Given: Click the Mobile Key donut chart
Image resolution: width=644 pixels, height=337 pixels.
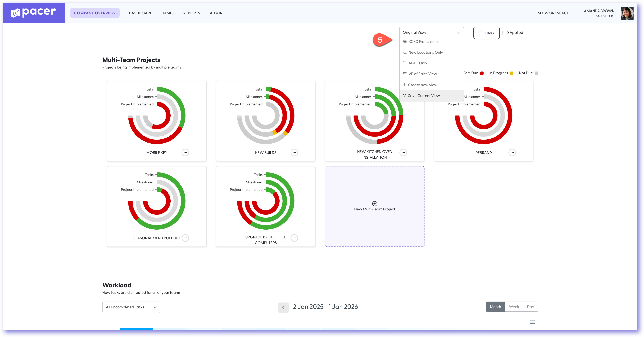Looking at the screenshot, I should point(157,115).
